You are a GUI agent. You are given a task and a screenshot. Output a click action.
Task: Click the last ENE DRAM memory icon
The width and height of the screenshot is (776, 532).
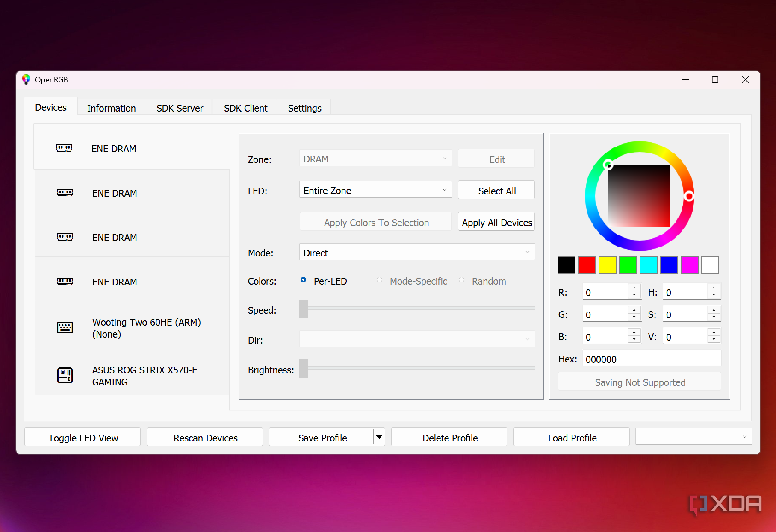[x=65, y=282]
